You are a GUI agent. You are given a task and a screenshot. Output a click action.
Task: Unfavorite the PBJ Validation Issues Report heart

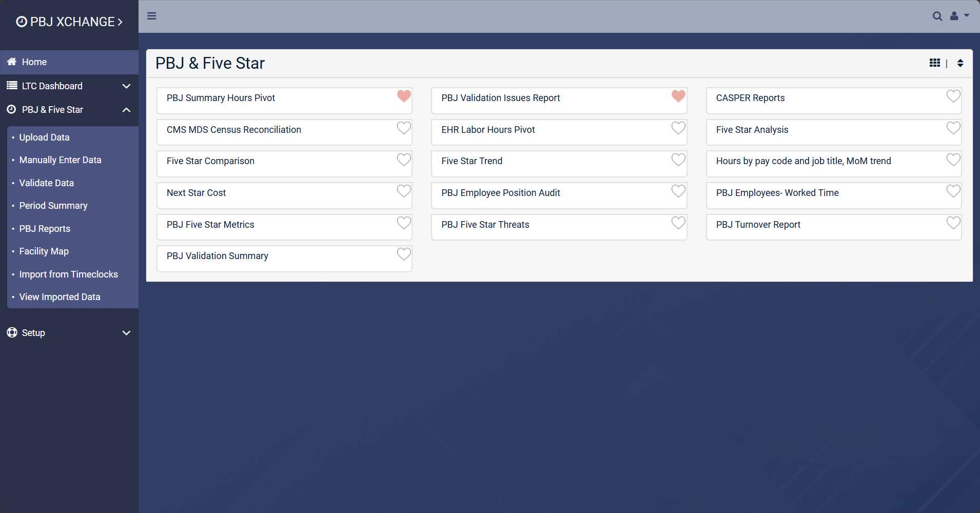coord(678,96)
